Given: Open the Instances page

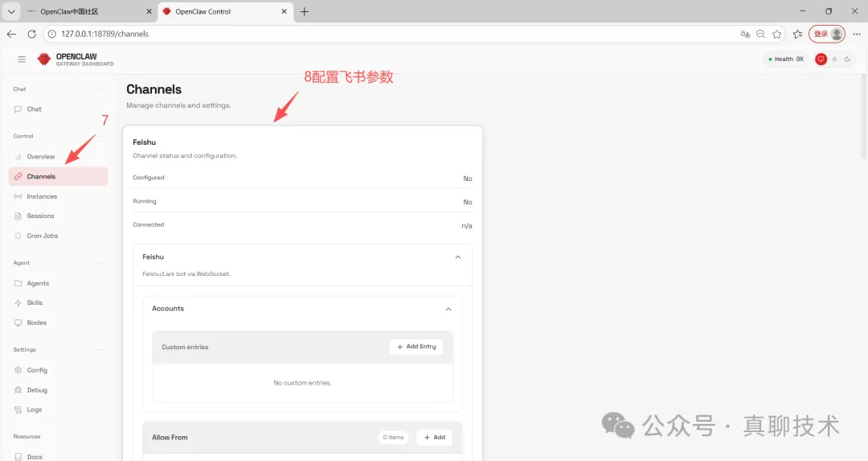Looking at the screenshot, I should click(x=58, y=196).
